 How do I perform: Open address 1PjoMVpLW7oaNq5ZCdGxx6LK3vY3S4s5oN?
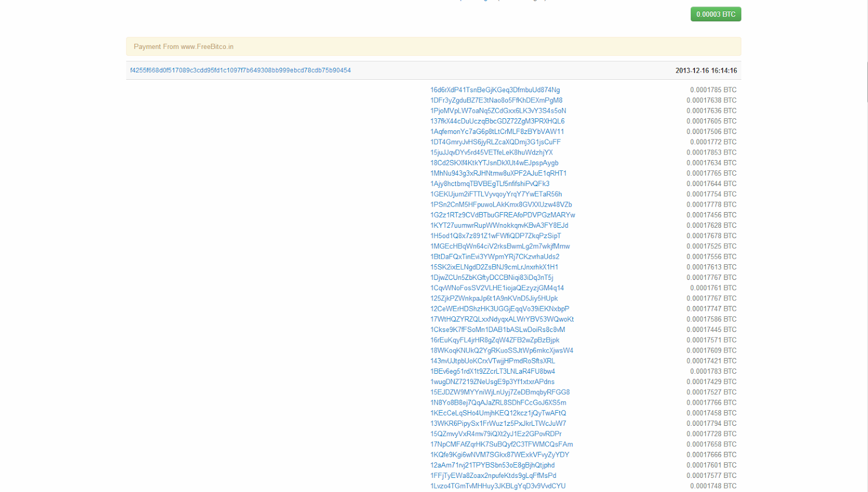(498, 111)
